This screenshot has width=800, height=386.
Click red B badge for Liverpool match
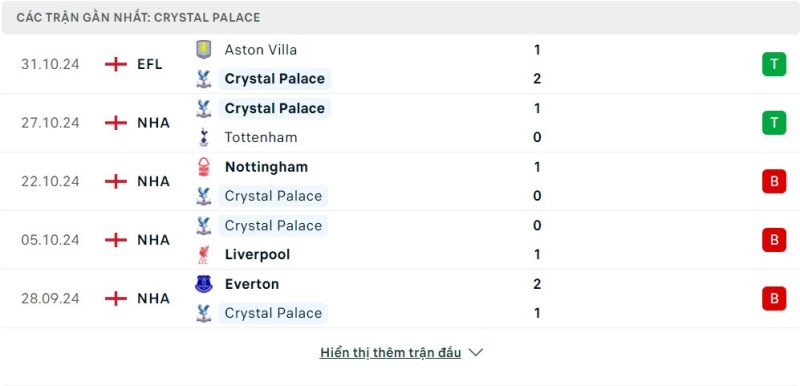click(x=774, y=240)
